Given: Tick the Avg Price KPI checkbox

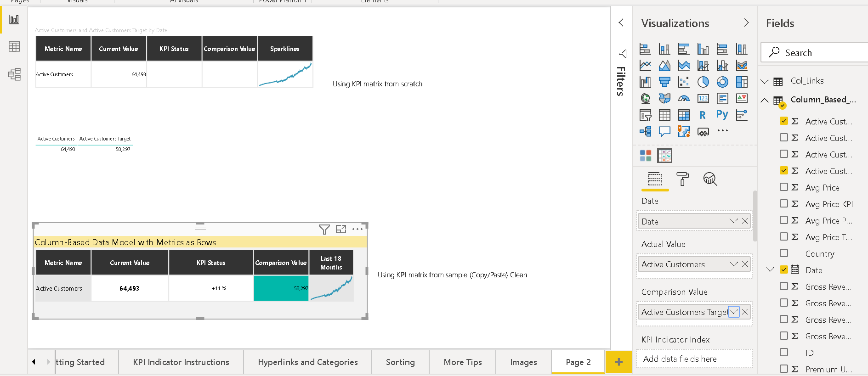Looking at the screenshot, I should tap(784, 204).
